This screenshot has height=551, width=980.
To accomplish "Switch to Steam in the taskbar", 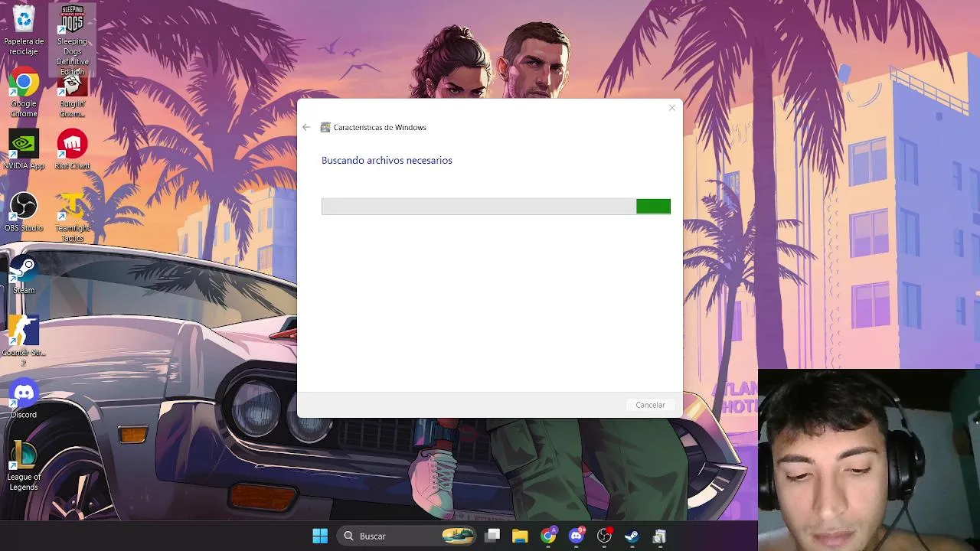I will (632, 536).
